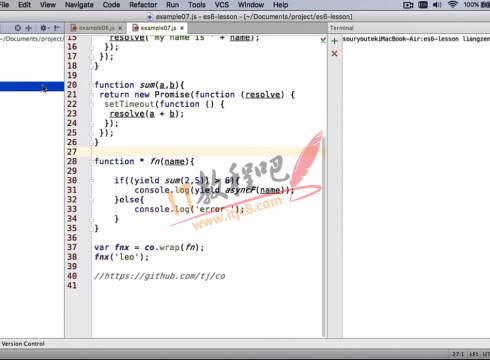Open the Tools menu
The image size is (490, 360).
pyautogui.click(x=197, y=5)
